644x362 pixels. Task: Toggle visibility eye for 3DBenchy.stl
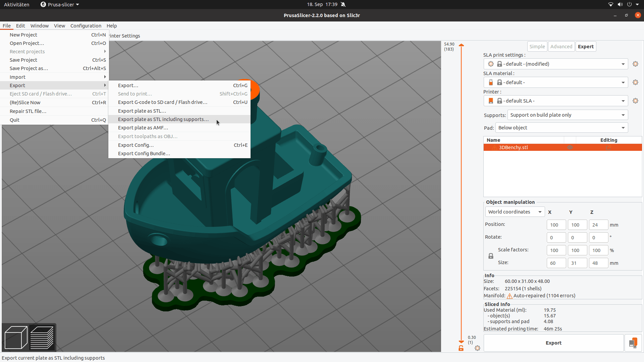tap(570, 147)
